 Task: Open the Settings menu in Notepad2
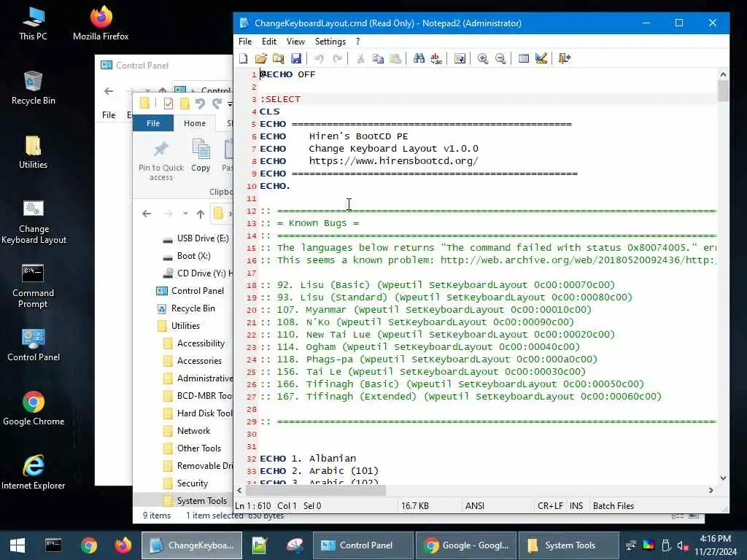[x=330, y=42]
